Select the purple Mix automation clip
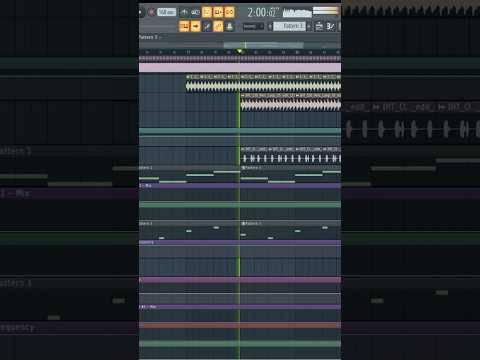The height and width of the screenshot is (360, 480). point(240,186)
